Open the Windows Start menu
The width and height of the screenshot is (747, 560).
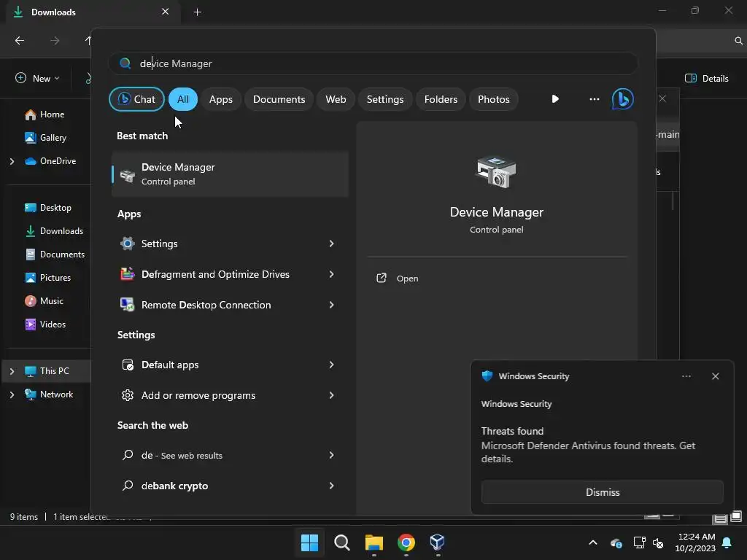[x=309, y=542]
